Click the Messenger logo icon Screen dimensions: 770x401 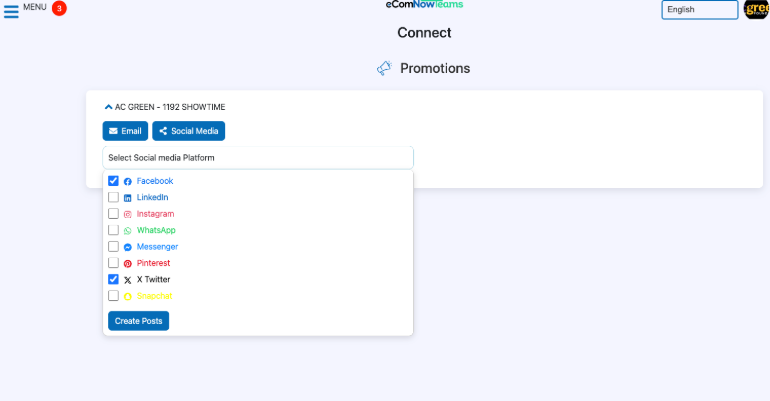(x=128, y=247)
